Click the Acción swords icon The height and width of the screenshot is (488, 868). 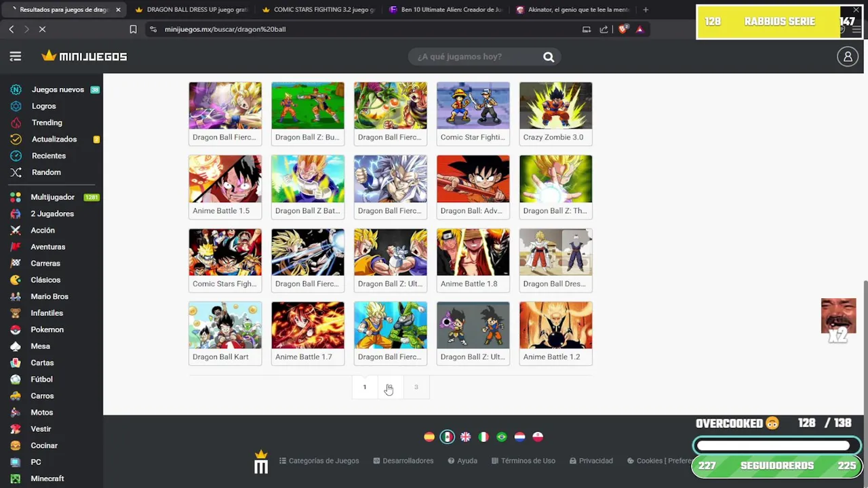click(x=16, y=230)
